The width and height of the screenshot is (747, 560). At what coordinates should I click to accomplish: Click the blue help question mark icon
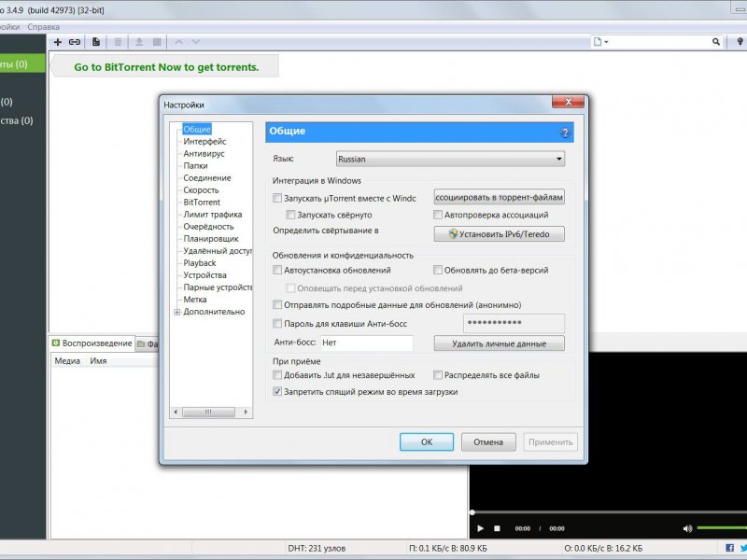coord(565,133)
